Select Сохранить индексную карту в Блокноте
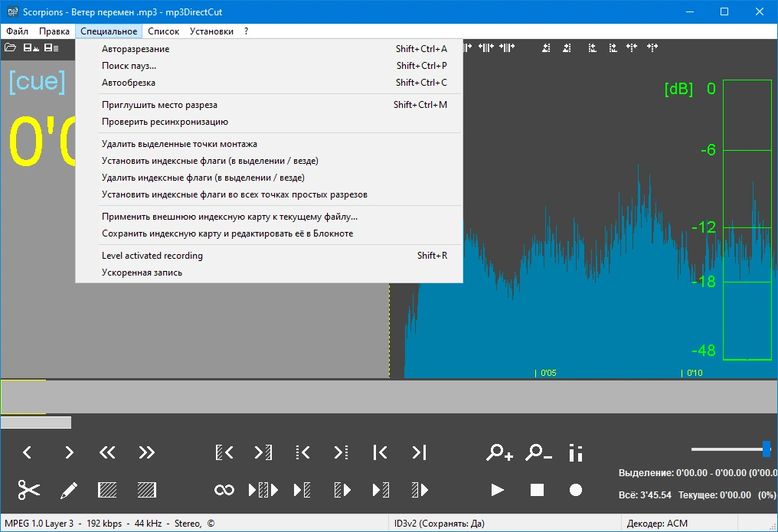The width and height of the screenshot is (778, 532). (x=269, y=233)
